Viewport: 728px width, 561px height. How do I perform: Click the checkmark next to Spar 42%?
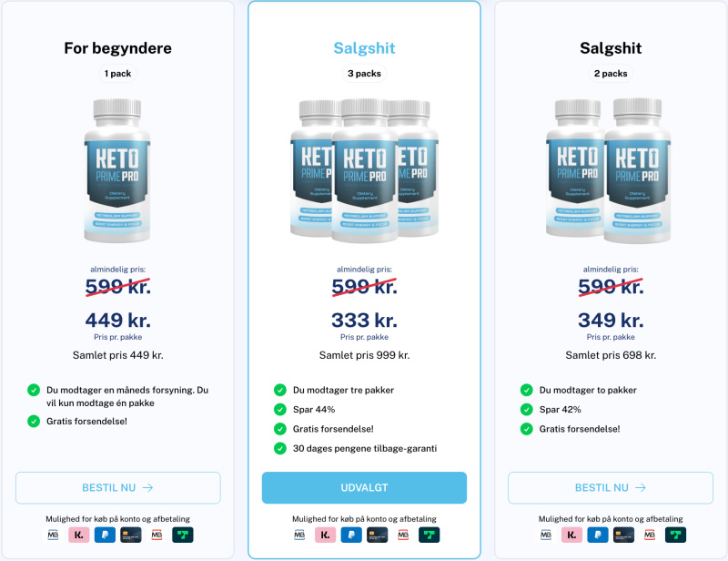click(x=527, y=410)
